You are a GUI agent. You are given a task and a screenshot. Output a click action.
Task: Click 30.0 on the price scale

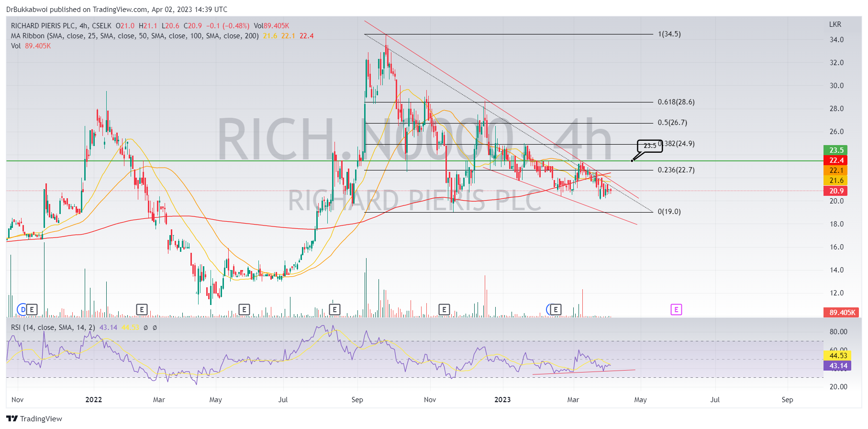click(836, 86)
